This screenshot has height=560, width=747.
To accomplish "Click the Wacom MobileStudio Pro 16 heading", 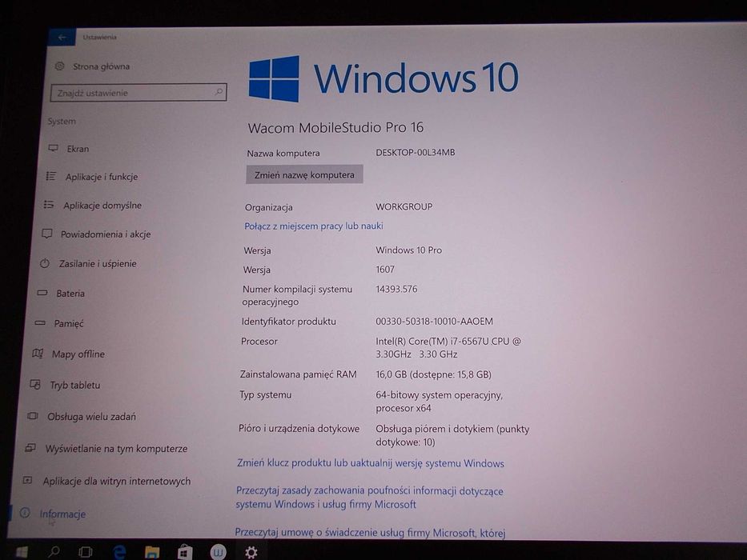I will [335, 128].
